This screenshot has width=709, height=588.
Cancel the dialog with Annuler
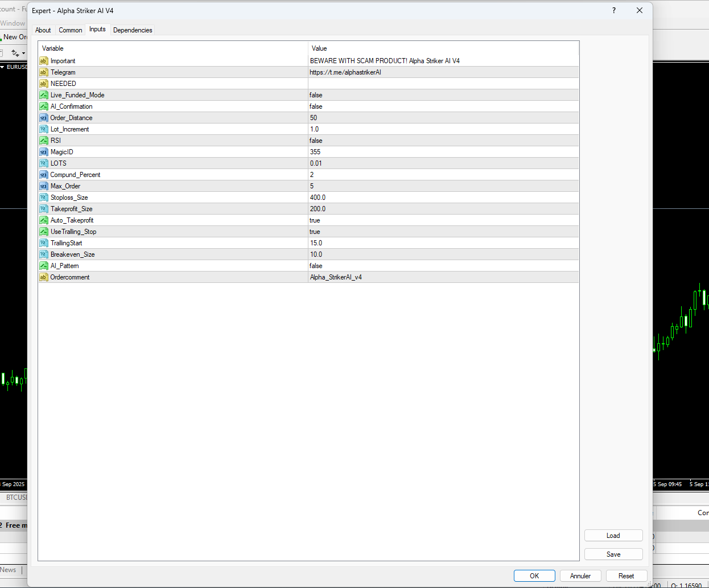tap(580, 576)
